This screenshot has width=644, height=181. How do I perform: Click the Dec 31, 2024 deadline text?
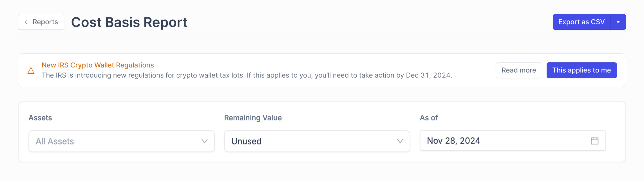(428, 75)
